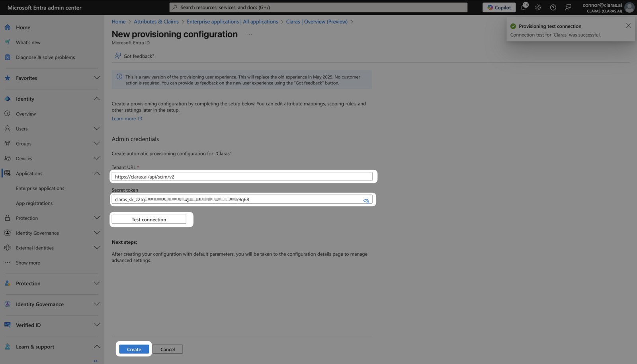The height and width of the screenshot is (364, 637).
Task: Focus the Secret token field
Action: coord(242,199)
